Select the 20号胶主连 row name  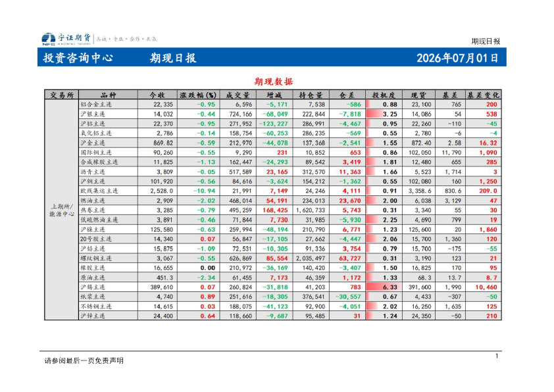click(96, 239)
